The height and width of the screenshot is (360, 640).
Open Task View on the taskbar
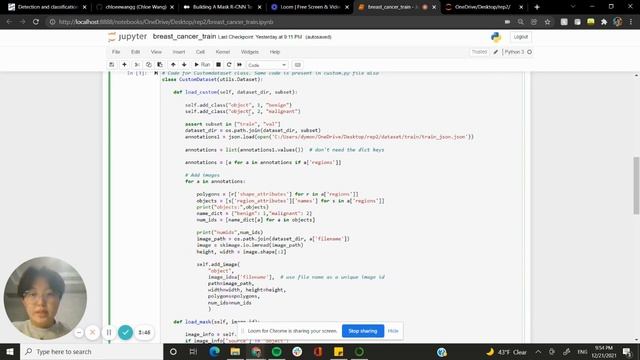(x=193, y=351)
